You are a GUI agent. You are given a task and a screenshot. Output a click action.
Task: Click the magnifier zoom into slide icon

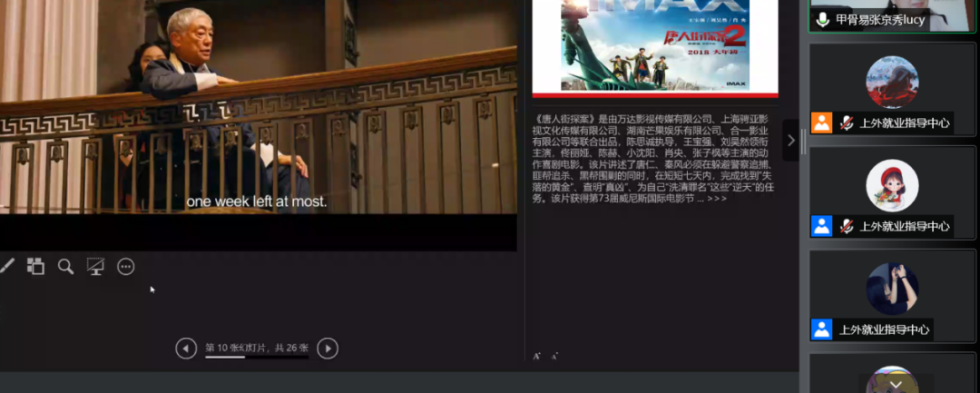65,267
